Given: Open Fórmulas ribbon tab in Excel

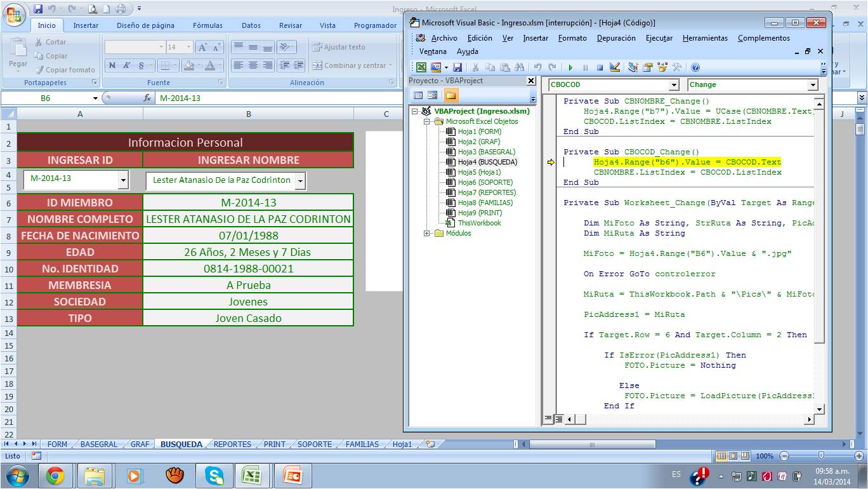Looking at the screenshot, I should 207,25.
